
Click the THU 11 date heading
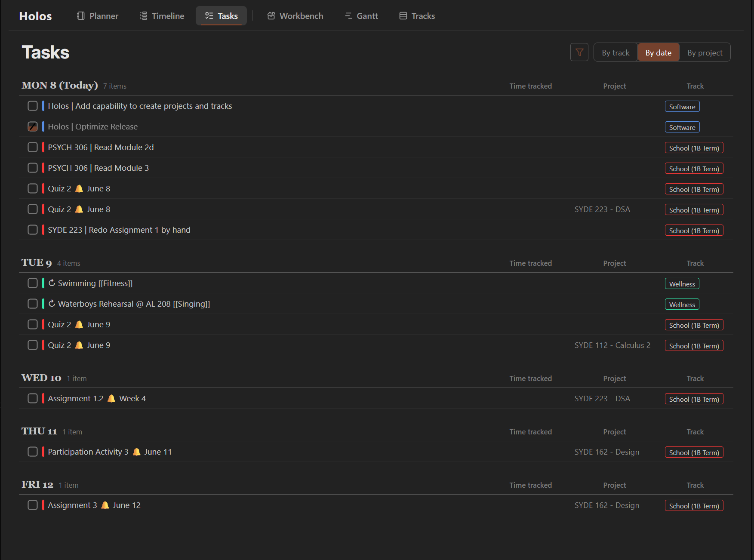point(39,431)
